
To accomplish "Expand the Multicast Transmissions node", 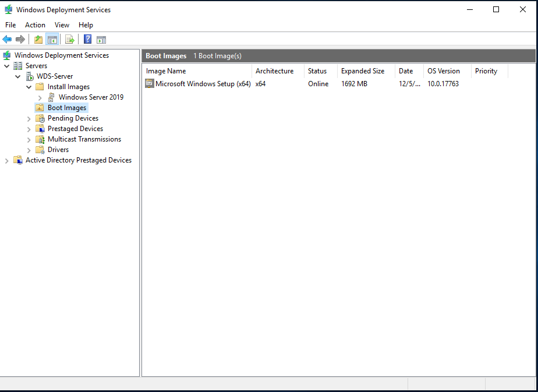I will pos(29,140).
